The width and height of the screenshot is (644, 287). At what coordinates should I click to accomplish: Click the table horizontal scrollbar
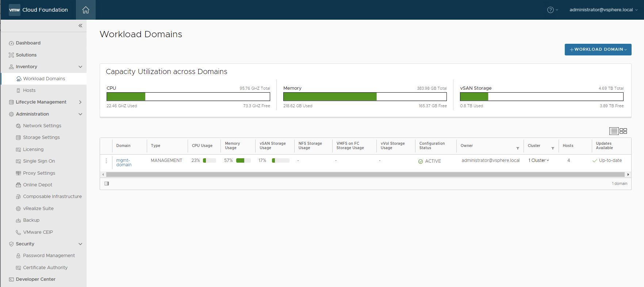[x=365, y=175]
